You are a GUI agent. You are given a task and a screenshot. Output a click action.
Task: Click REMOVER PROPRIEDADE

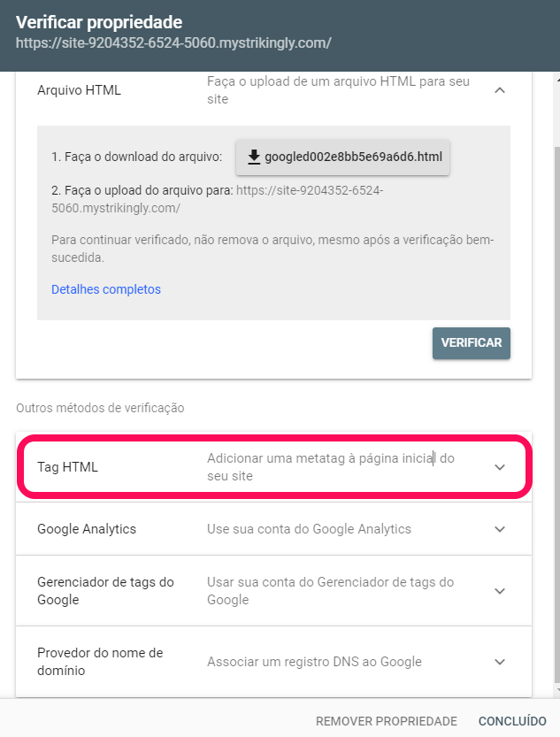click(x=387, y=721)
